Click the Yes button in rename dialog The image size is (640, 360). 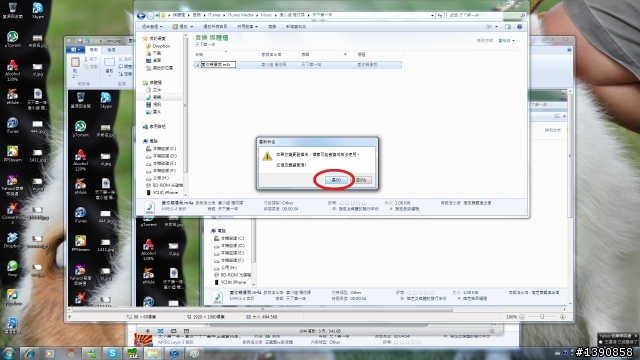point(336,180)
